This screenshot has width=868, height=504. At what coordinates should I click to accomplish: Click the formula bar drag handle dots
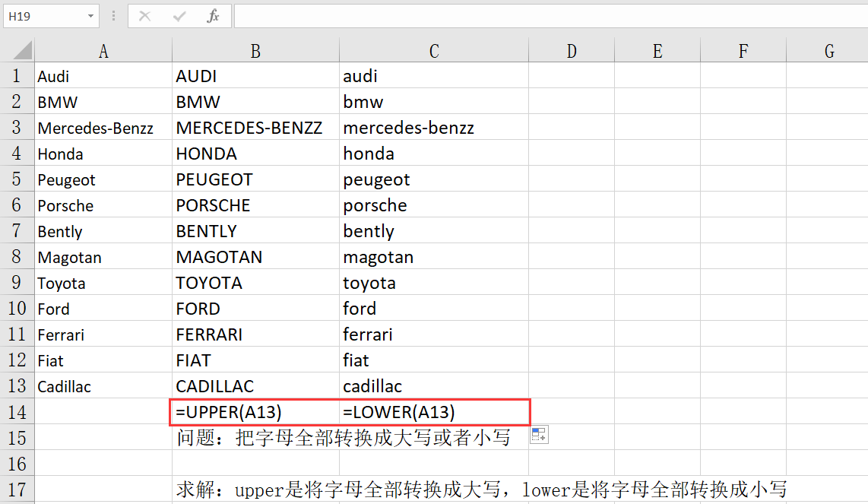pos(113,16)
